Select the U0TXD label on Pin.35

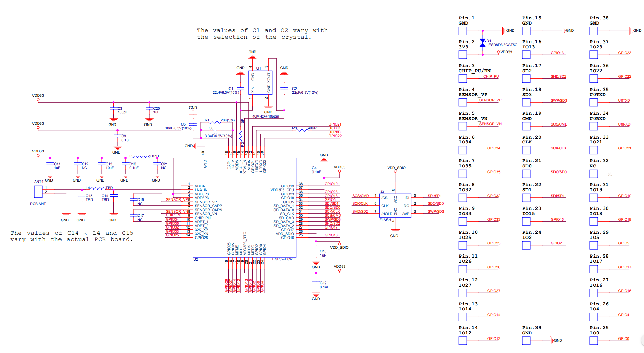click(624, 101)
